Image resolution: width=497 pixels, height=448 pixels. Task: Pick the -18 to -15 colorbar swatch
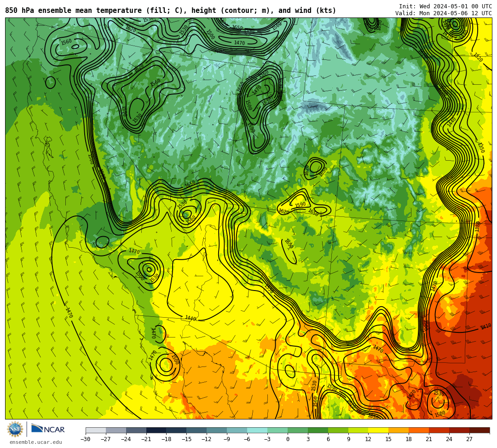tap(177, 430)
